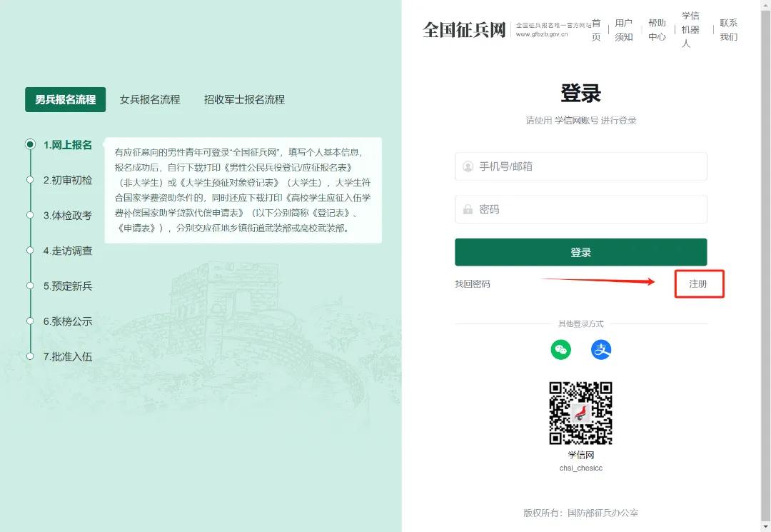Viewport: 771px width, 532px height.
Task: Open 用户须知 in top navigation
Action: pos(623,30)
